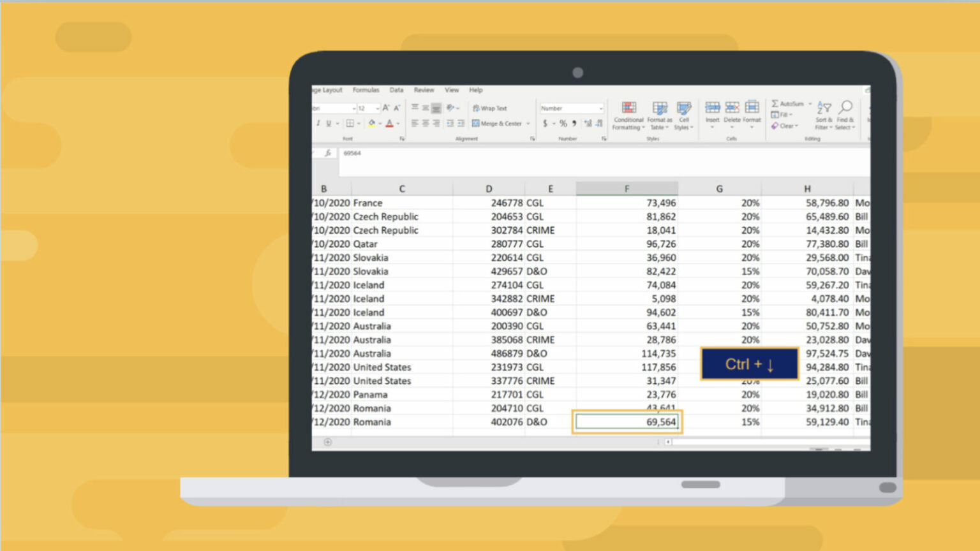Open the Cell Styles gallery
980x551 pixels.
click(x=683, y=114)
